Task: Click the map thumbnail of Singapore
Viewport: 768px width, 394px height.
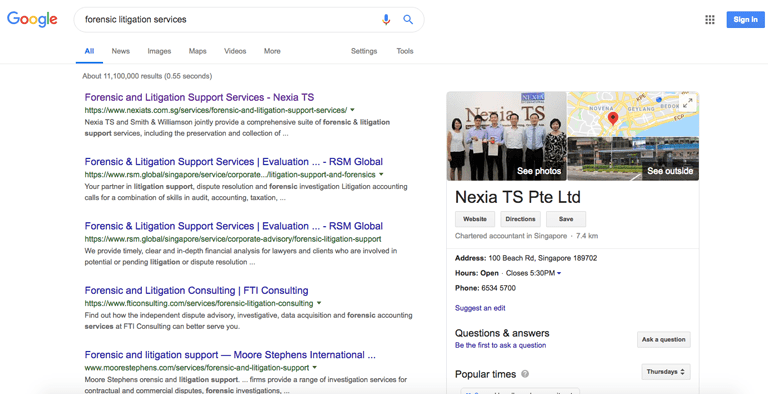Action: pos(633,114)
